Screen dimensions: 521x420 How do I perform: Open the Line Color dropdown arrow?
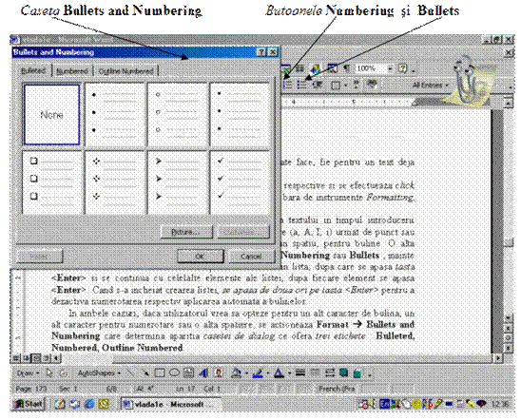pyautogui.click(x=267, y=373)
